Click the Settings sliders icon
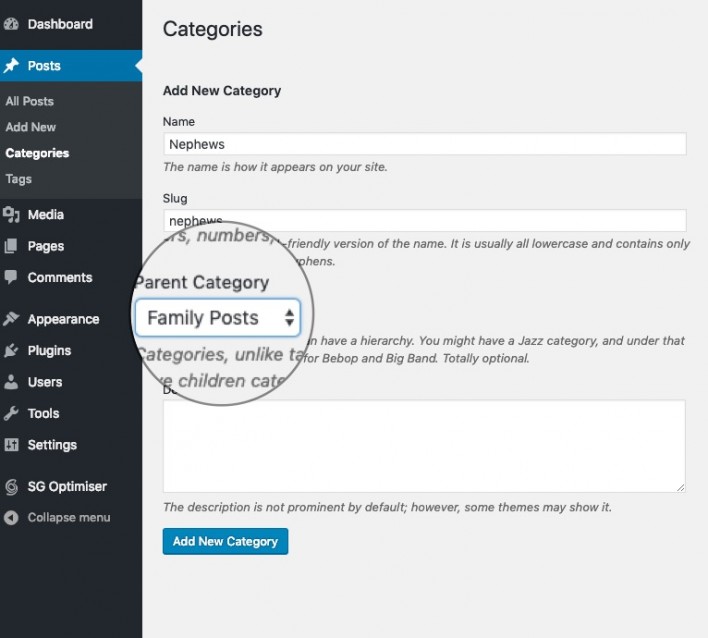The image size is (708, 638). coord(11,445)
